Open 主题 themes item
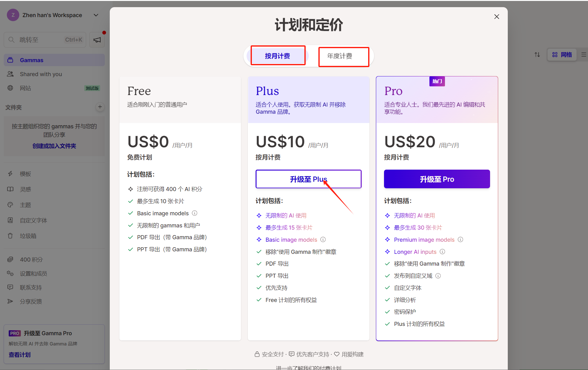 click(54, 205)
